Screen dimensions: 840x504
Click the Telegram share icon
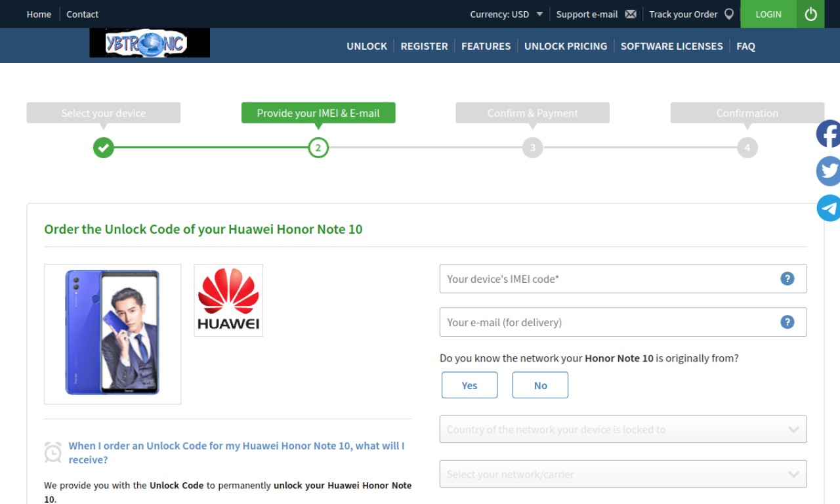[828, 208]
